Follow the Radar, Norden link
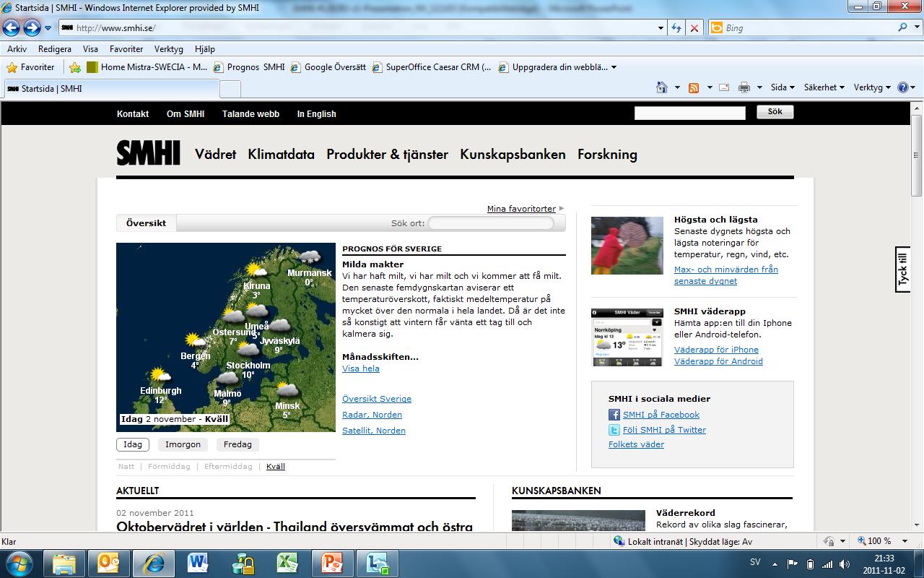The width and height of the screenshot is (924, 578). [372, 415]
